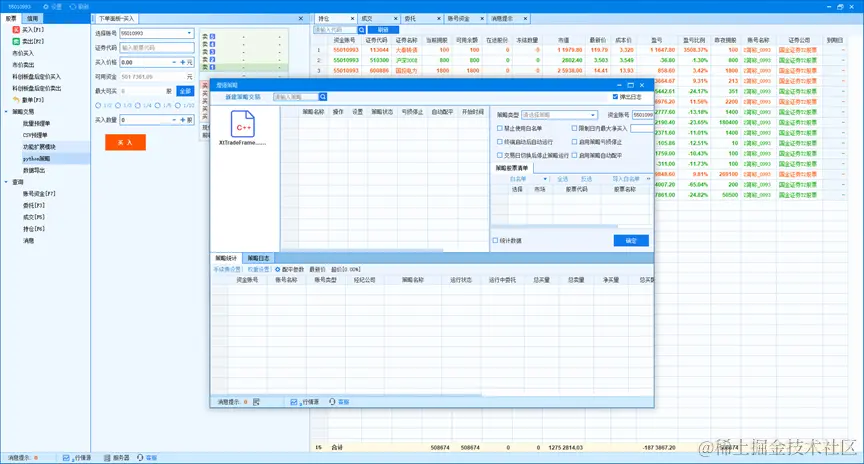Image resolution: width=864 pixels, height=464 pixels.
Task: Click horizontal scrollbar under strategy statistics table
Action: 347,395
